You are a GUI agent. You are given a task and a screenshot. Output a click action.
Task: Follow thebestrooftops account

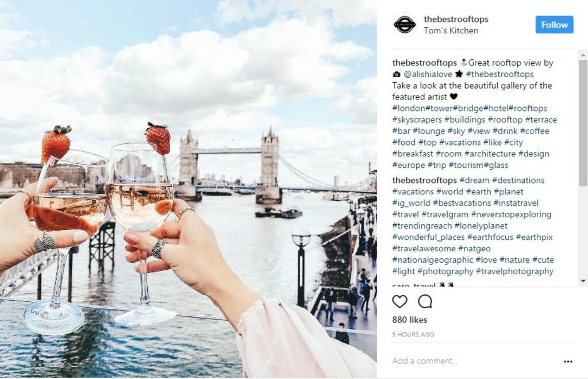[x=554, y=25]
